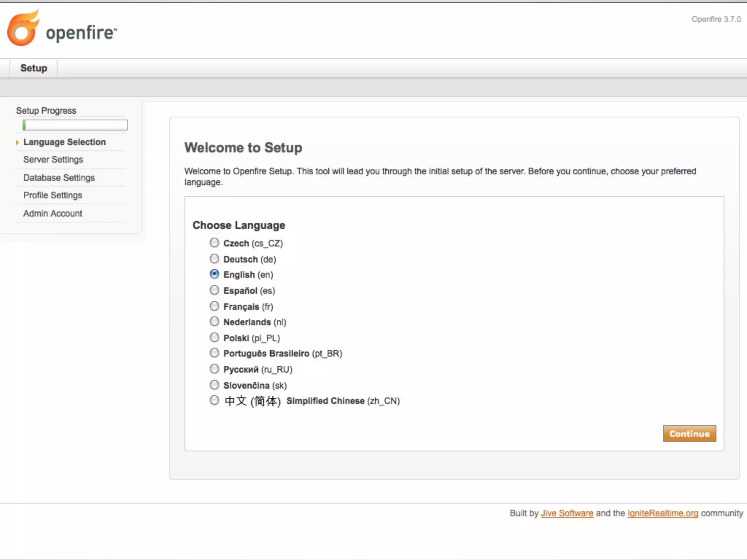Select the Czech (cs_CZ) radio button
This screenshot has width=747, height=560.
(214, 243)
